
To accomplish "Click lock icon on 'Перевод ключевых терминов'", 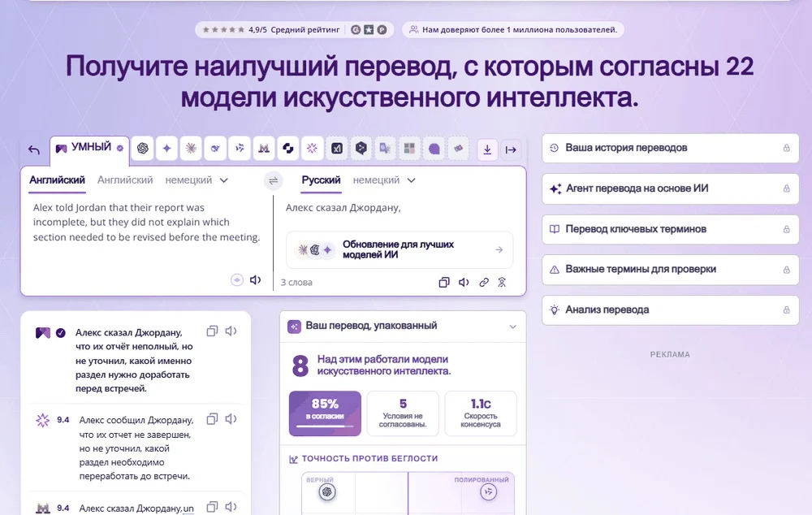I will pos(786,229).
